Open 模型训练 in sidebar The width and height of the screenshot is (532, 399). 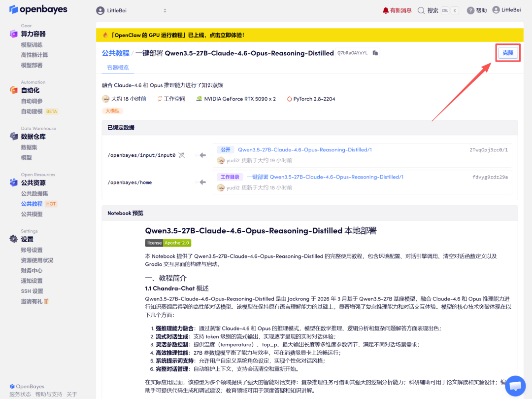[32, 45]
